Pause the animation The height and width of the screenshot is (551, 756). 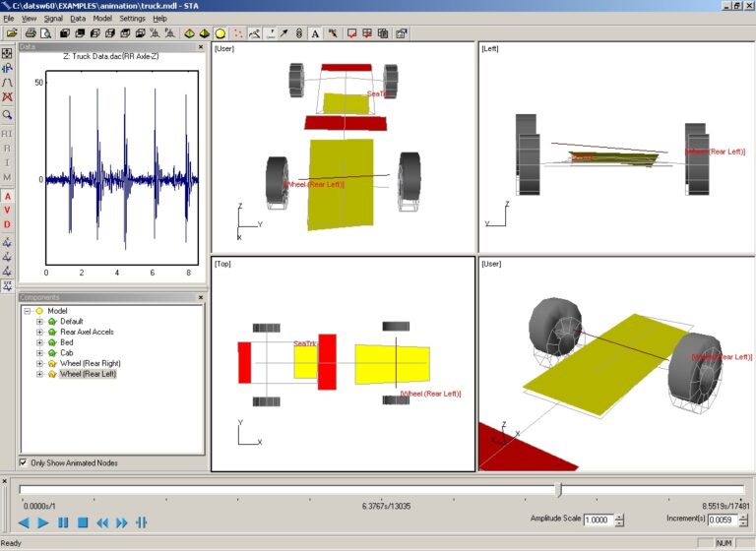tap(63, 522)
